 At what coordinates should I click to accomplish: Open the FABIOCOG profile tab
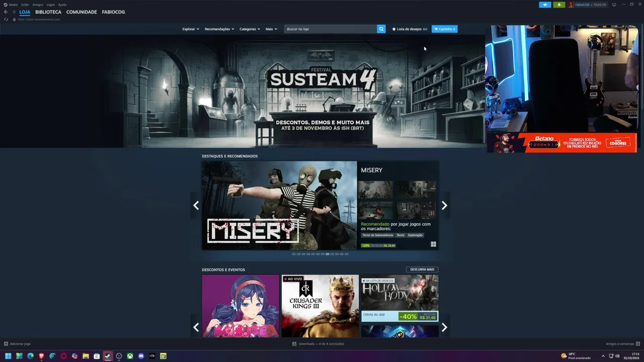click(x=113, y=12)
